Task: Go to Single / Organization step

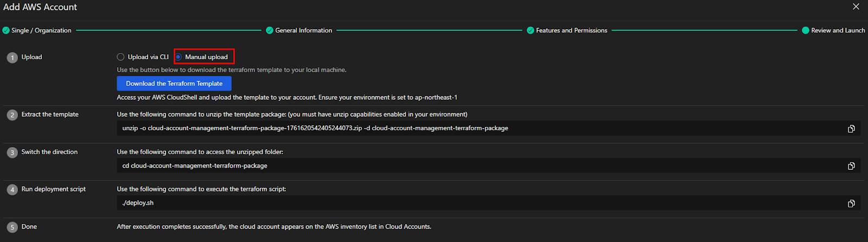Action: pos(41,30)
